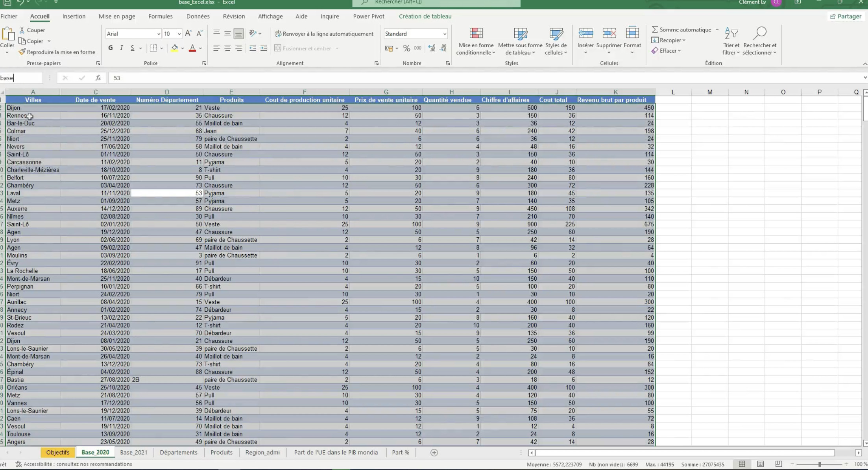Toggle Renvoyer à la ligne automatiquement
Viewport: 868px width, 470px height.
324,33
